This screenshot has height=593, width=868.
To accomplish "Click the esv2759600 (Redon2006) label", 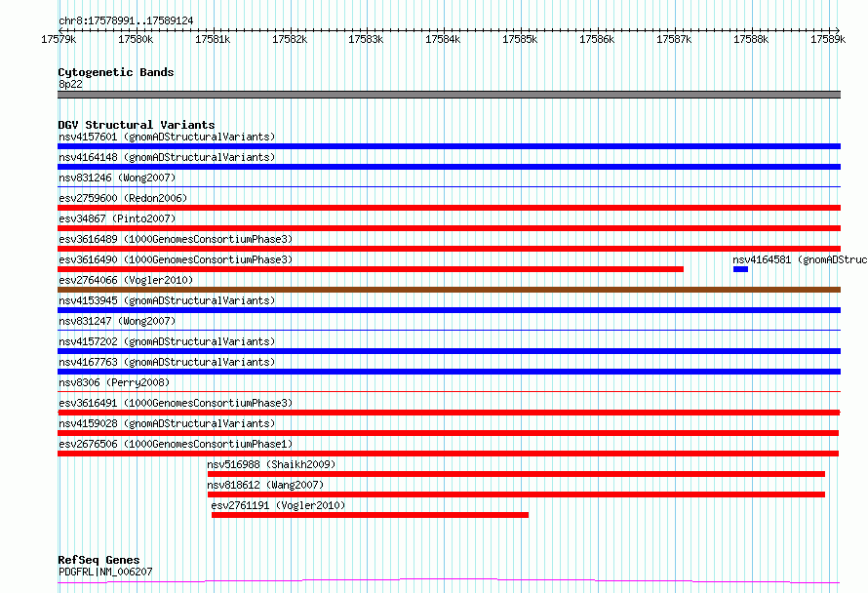I will [123, 198].
